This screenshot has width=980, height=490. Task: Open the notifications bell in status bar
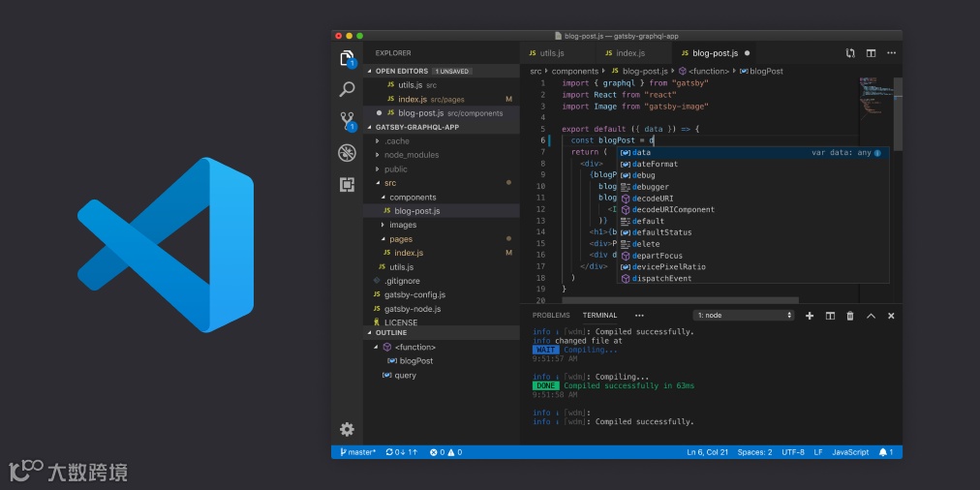(x=886, y=452)
